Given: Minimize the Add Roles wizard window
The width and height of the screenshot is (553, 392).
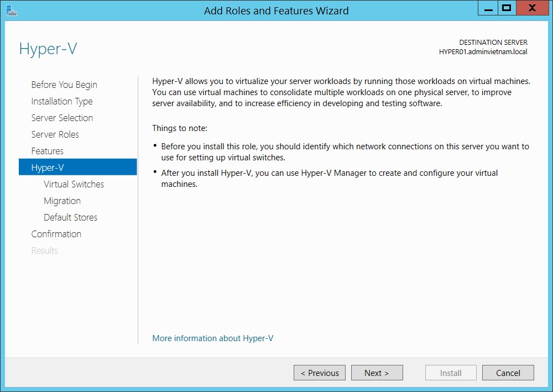Looking at the screenshot, I should click(x=488, y=9).
